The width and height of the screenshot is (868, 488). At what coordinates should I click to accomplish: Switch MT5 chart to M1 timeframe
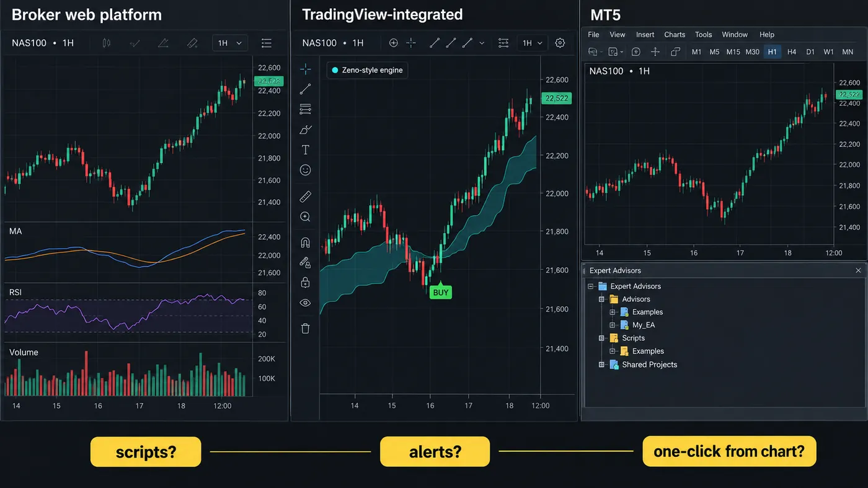[x=697, y=52]
